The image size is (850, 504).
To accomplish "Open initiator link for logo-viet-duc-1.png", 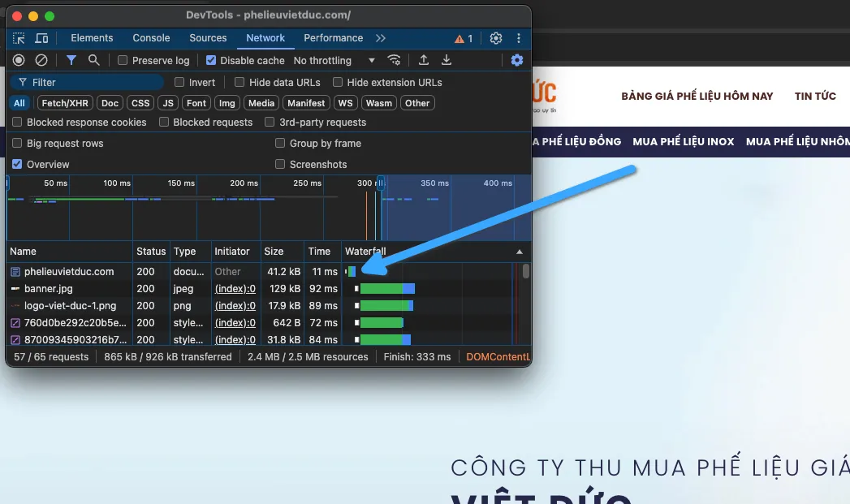I will pyautogui.click(x=235, y=306).
